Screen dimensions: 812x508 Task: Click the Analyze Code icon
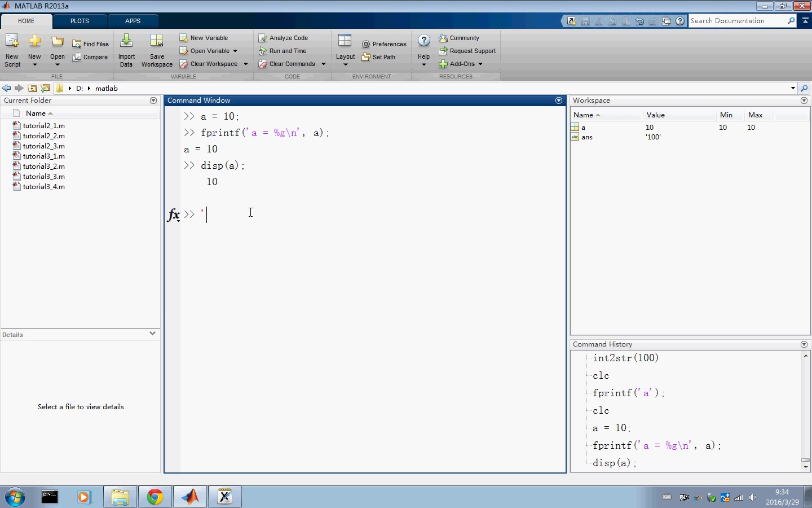(263, 38)
